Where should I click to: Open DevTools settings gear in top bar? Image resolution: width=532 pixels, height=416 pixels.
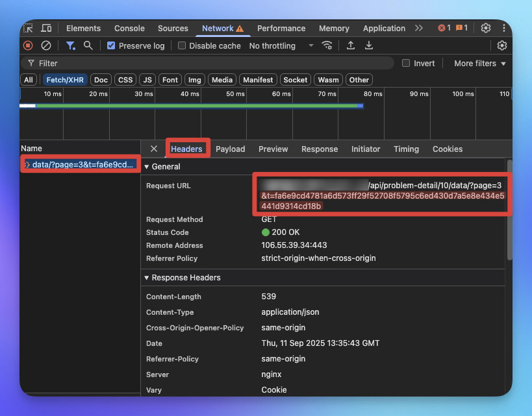(x=485, y=28)
